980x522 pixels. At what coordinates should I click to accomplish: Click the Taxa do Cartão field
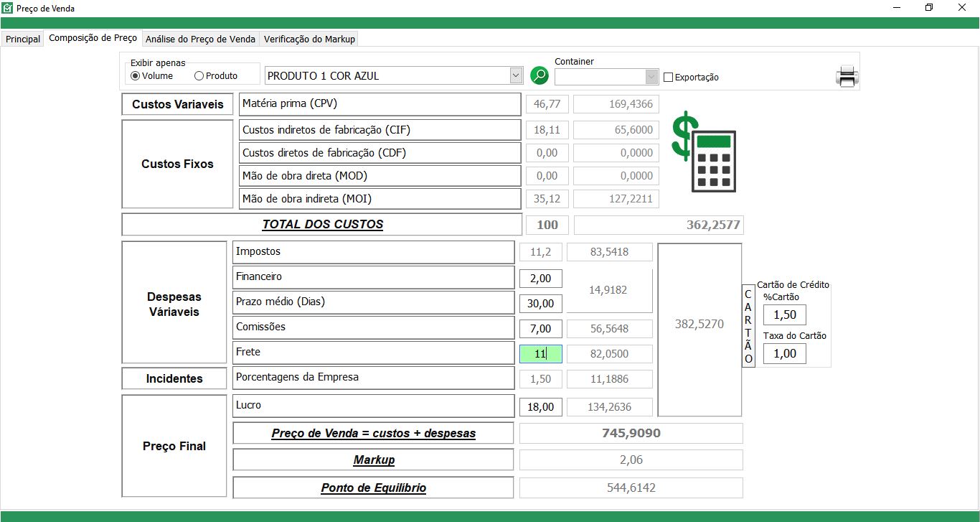(784, 353)
